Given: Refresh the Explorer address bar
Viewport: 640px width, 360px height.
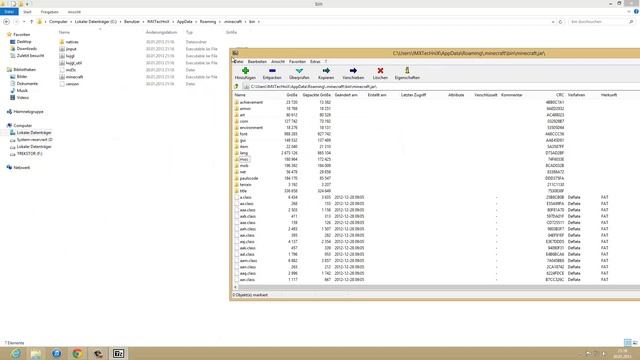Looking at the screenshot, I should tap(560, 22).
